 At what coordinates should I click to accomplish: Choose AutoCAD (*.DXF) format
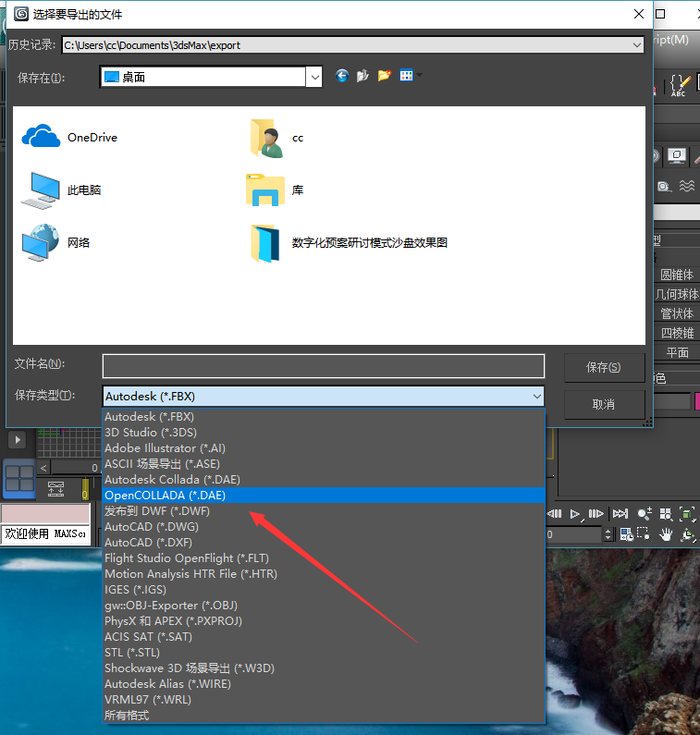[x=324, y=543]
